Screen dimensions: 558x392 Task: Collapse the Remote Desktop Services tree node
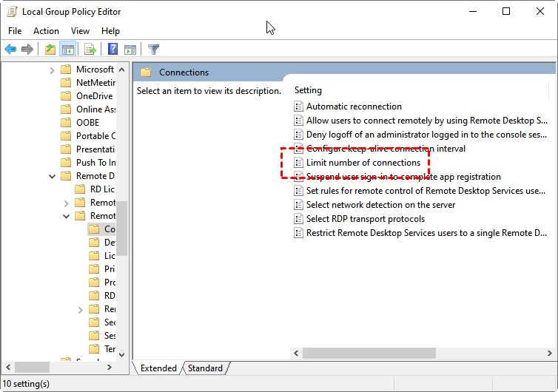(53, 176)
